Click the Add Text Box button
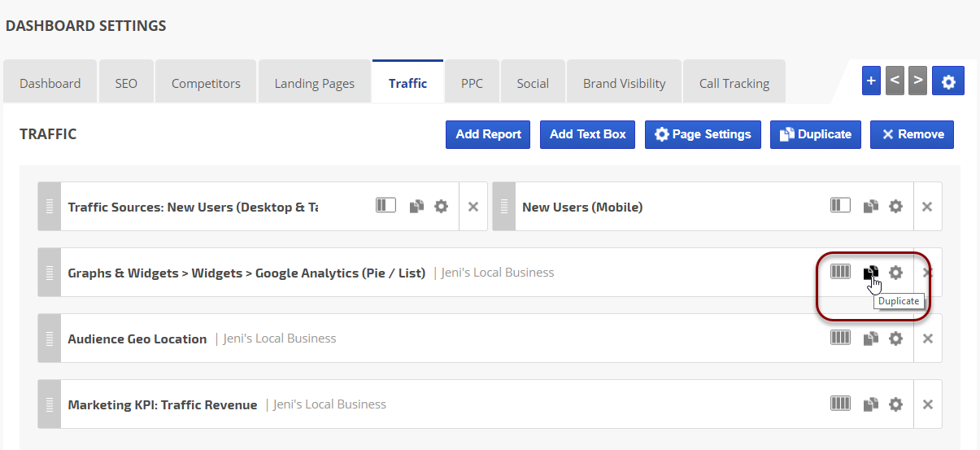Viewport: 980px width, 450px height. [587, 134]
